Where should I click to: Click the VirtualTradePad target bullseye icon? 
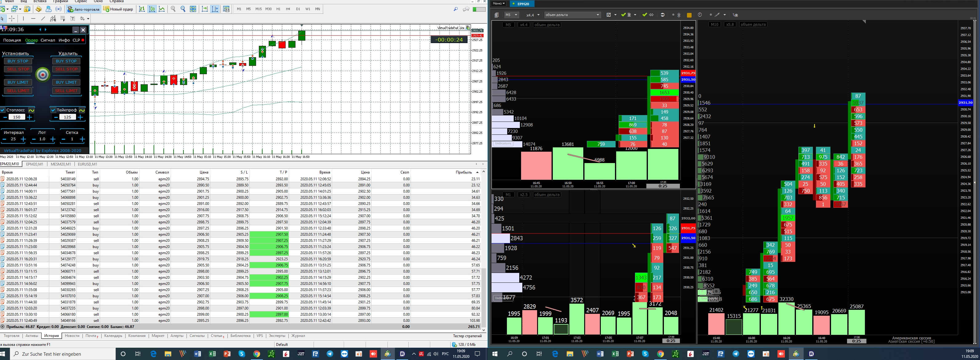click(42, 74)
